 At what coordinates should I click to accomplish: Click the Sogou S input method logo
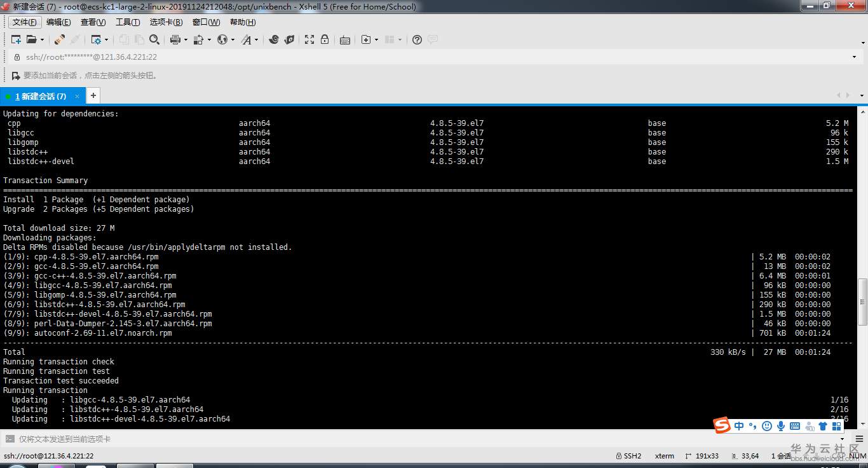(722, 425)
